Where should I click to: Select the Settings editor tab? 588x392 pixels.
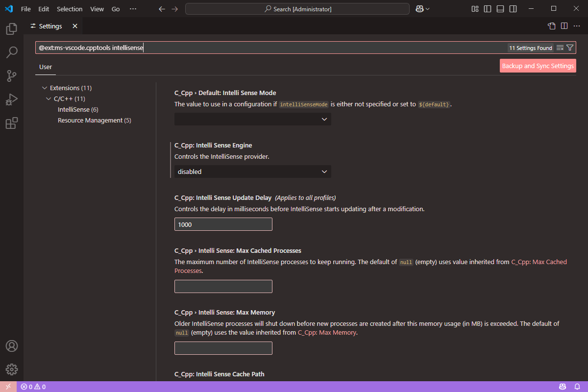point(52,26)
